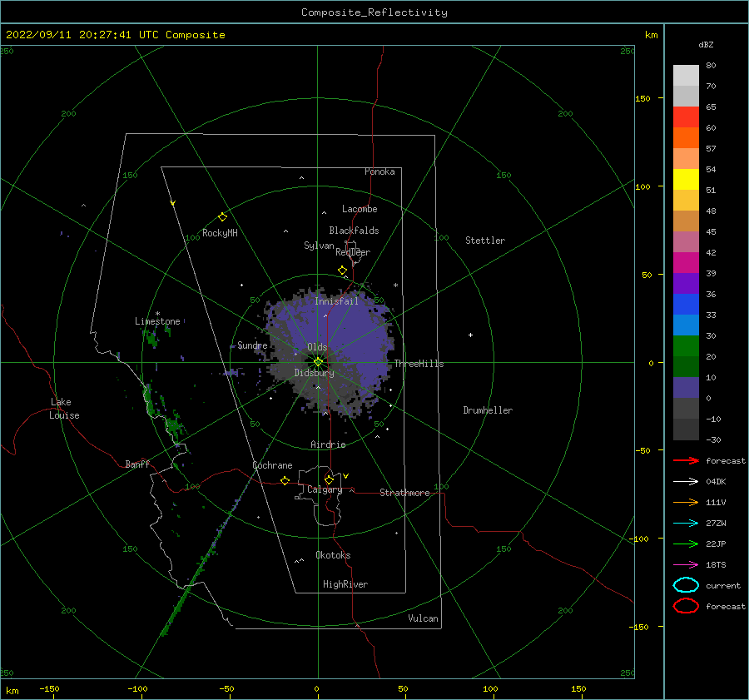Screen dimensions: 749x700
Task: Click the orange 111V arrow icon
Action: tap(686, 502)
